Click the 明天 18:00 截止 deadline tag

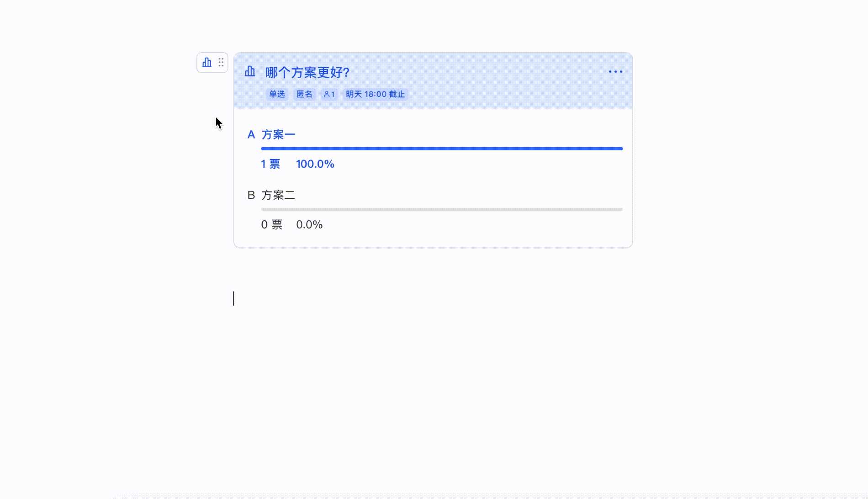[375, 94]
